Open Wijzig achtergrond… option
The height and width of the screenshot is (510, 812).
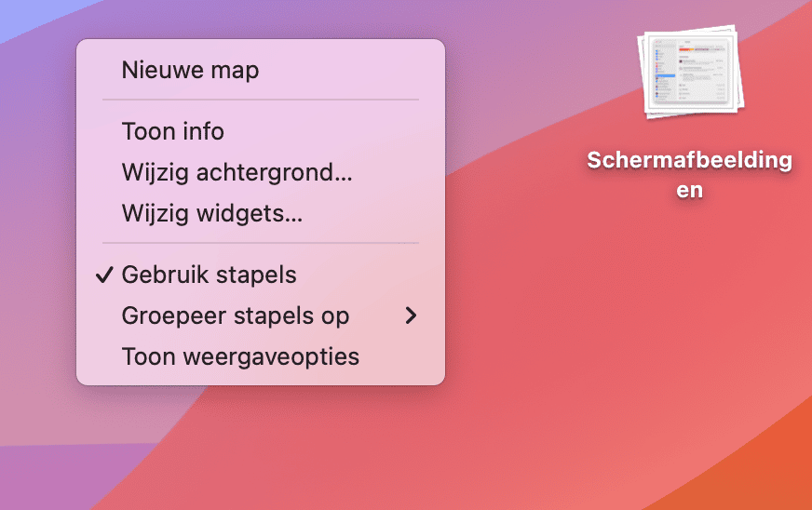[x=261, y=172]
